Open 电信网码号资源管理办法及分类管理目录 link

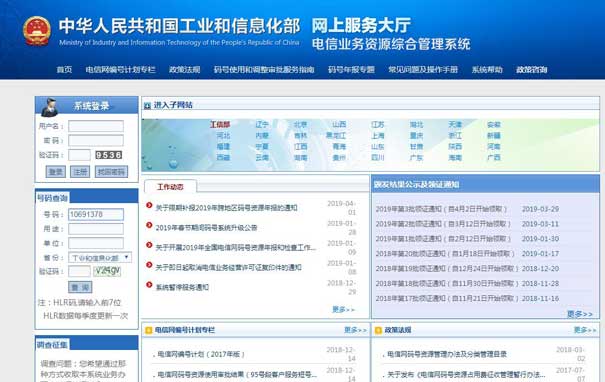point(447,354)
